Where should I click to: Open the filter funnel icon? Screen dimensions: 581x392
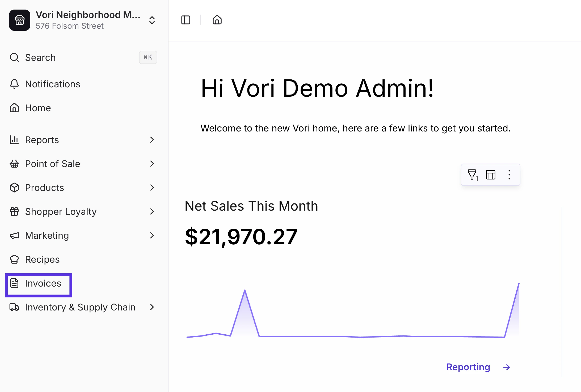(473, 175)
